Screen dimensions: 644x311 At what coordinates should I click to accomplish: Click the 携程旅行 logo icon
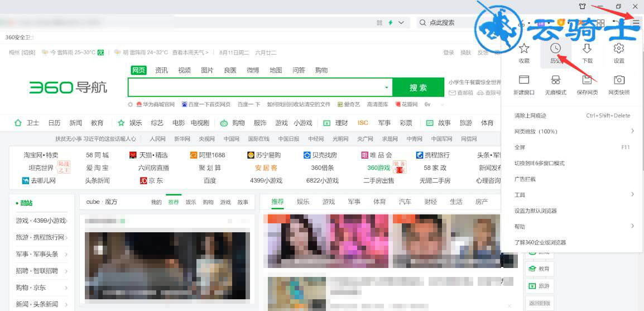419,155
